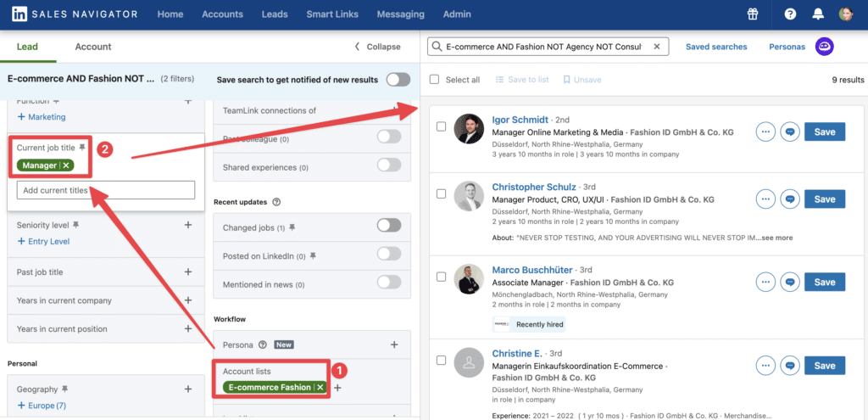Message Christine E. via chat icon
This screenshot has width=868, height=420.
point(790,366)
